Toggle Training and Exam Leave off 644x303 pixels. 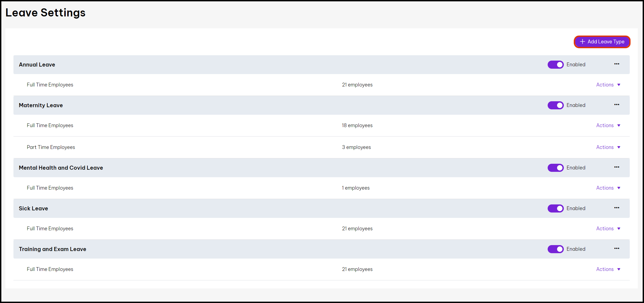point(555,249)
